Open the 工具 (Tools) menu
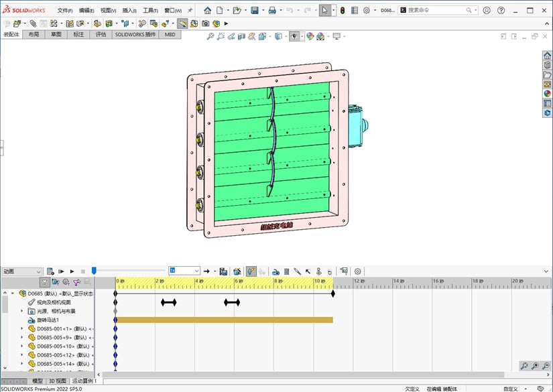This screenshot has height=392, width=553. coord(150,11)
